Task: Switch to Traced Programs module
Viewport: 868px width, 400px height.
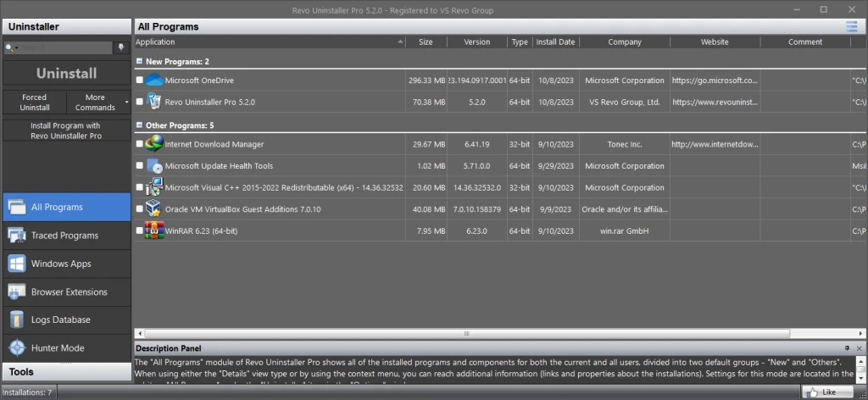Action: [x=66, y=235]
